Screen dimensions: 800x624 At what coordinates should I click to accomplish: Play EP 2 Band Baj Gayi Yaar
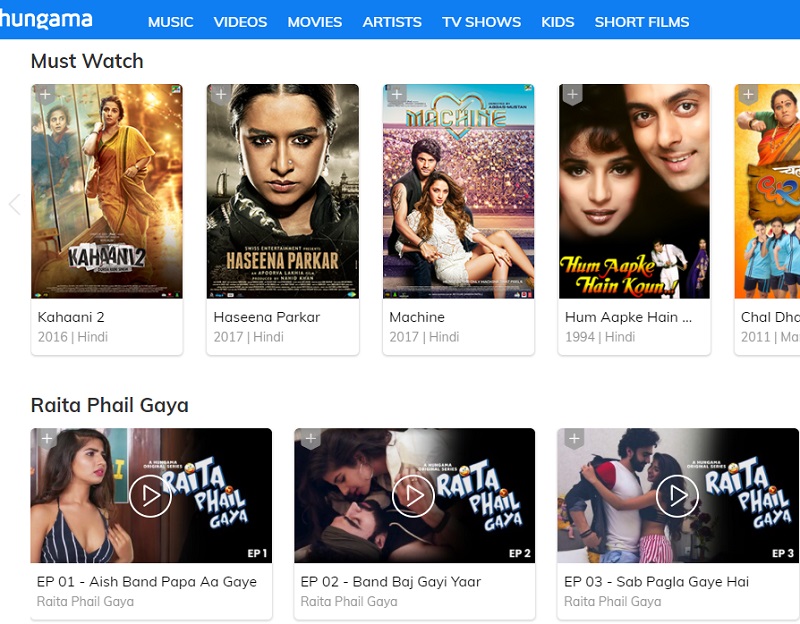pyautogui.click(x=413, y=495)
